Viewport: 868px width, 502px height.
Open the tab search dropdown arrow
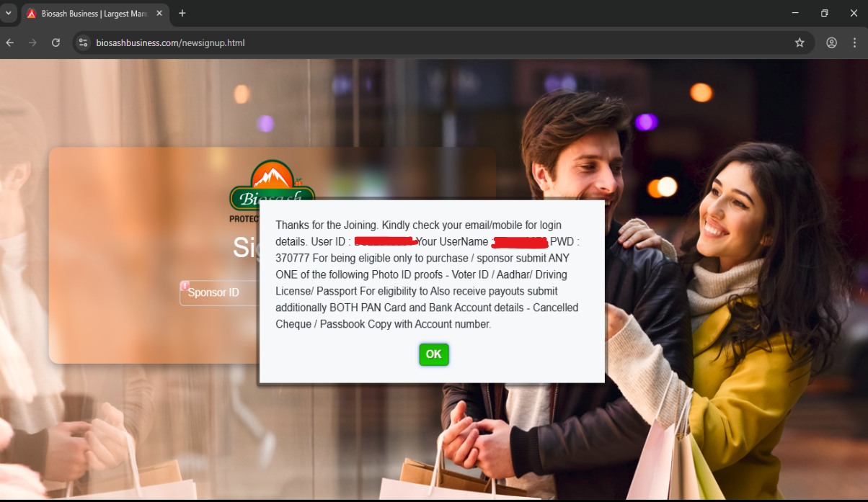coord(9,13)
